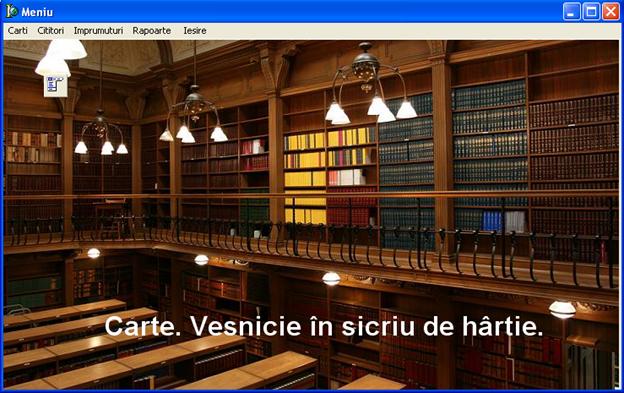
Task: Close the Meniu window
Action: pyautogui.click(x=610, y=12)
